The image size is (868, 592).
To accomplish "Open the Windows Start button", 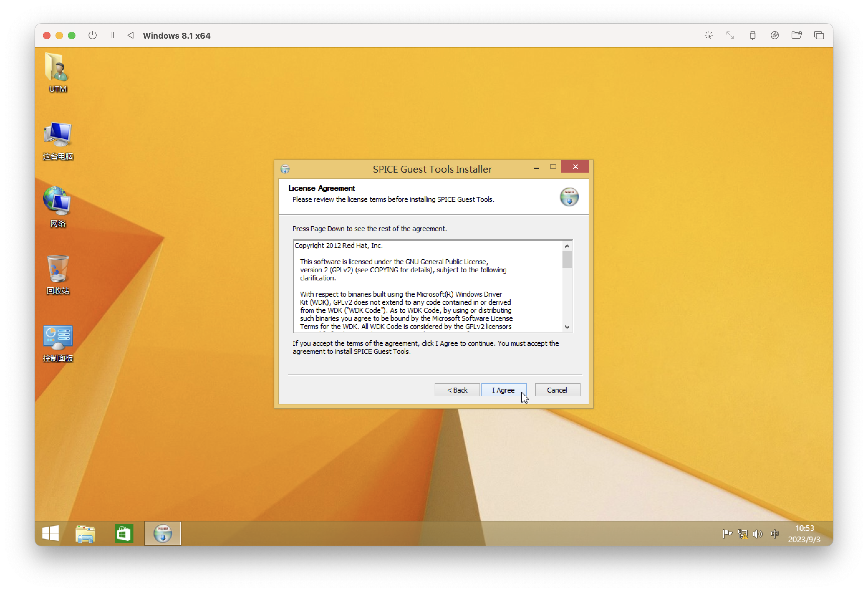I will [51, 533].
